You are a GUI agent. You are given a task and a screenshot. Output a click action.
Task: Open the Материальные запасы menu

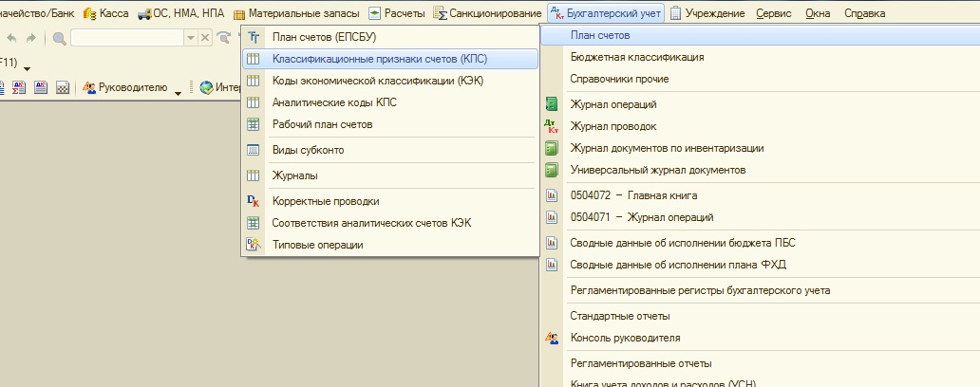297,13
